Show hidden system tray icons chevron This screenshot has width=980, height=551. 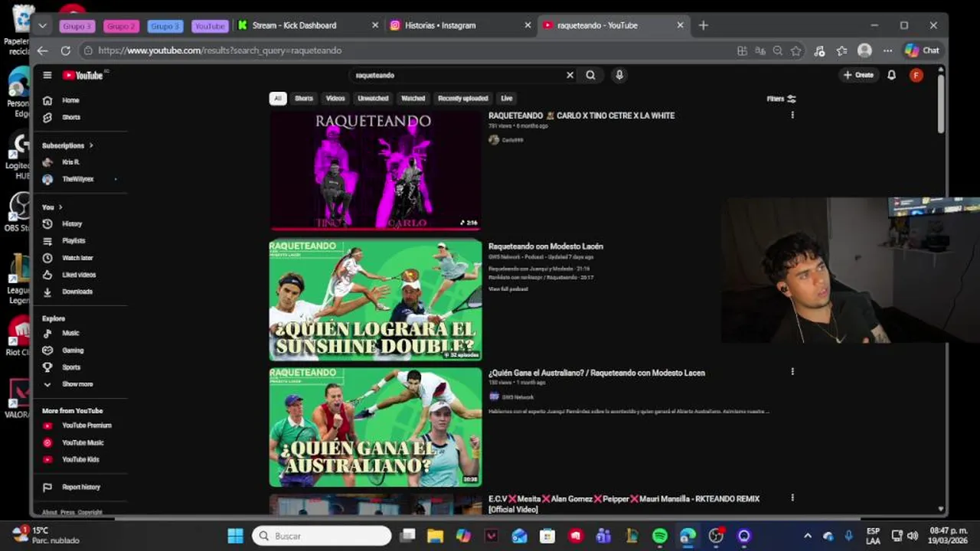[x=807, y=536]
